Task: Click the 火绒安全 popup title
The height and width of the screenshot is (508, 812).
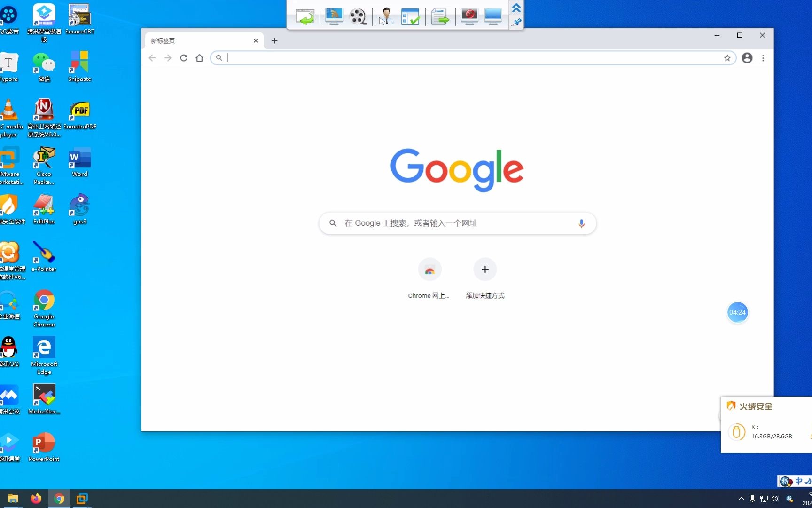Action: tap(756, 406)
